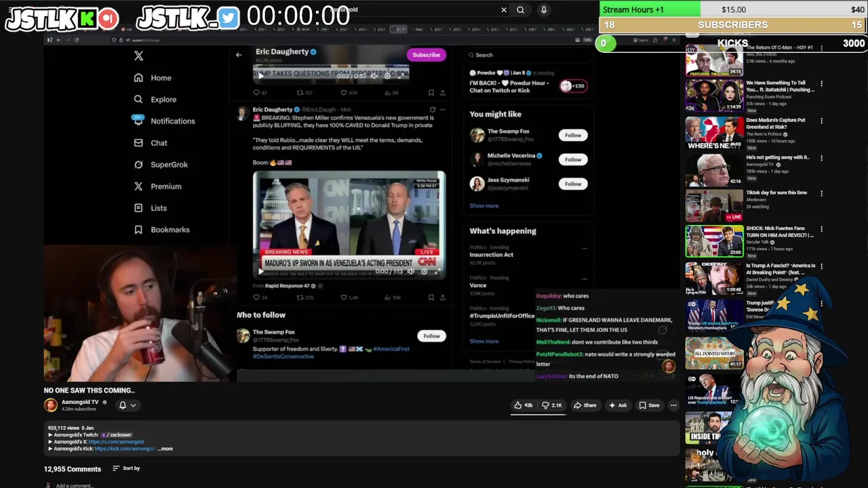868x488 pixels.
Task: Open the Powdur +150 hosting space
Action: pyautogui.click(x=573, y=85)
